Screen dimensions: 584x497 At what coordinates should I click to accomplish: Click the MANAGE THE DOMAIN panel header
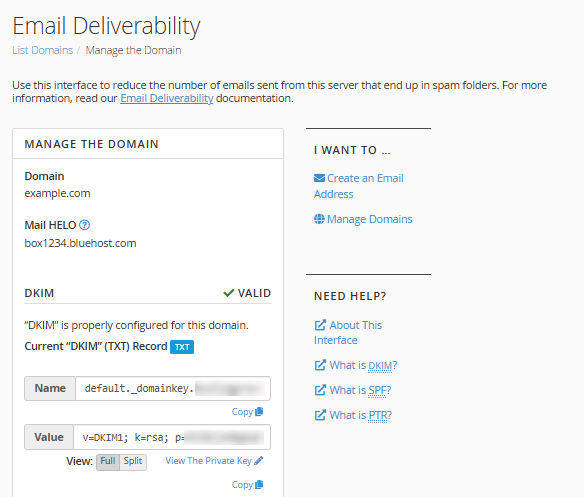[92, 144]
